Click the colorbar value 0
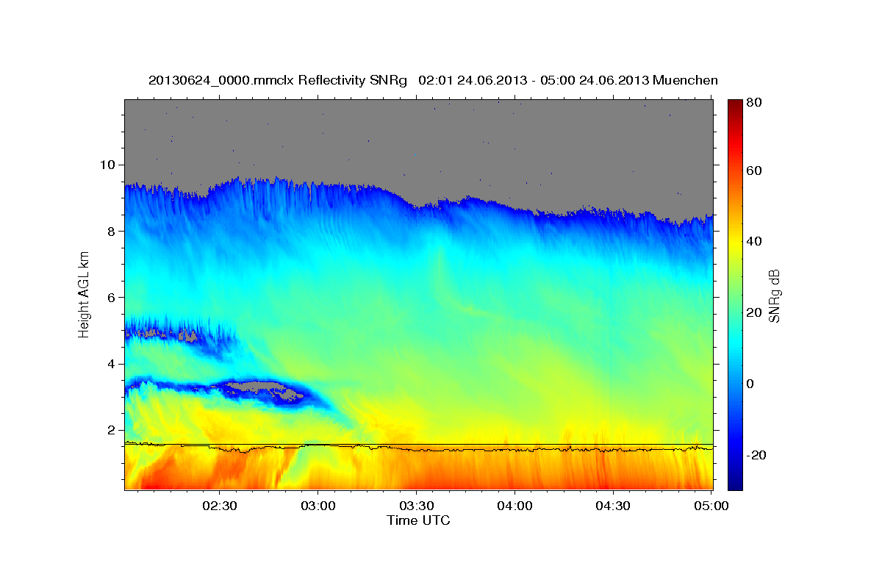This screenshot has width=882, height=588. tap(751, 384)
